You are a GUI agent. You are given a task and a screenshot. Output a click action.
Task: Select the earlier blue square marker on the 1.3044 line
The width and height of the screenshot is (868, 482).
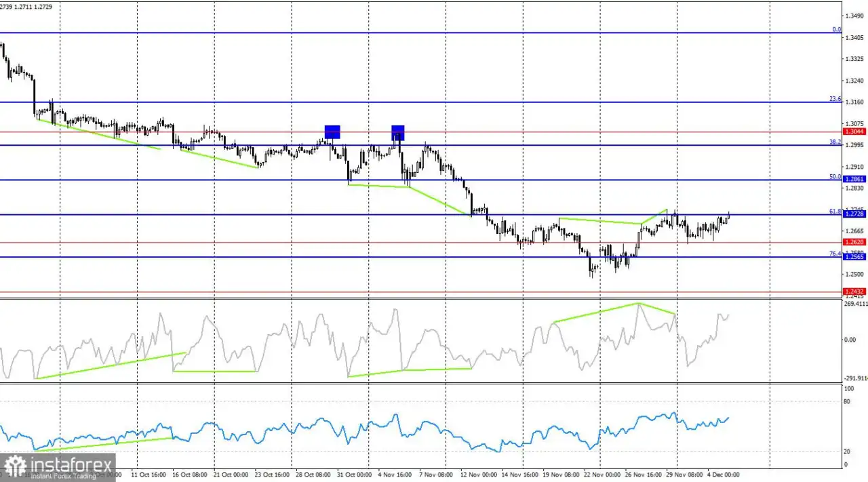(332, 132)
